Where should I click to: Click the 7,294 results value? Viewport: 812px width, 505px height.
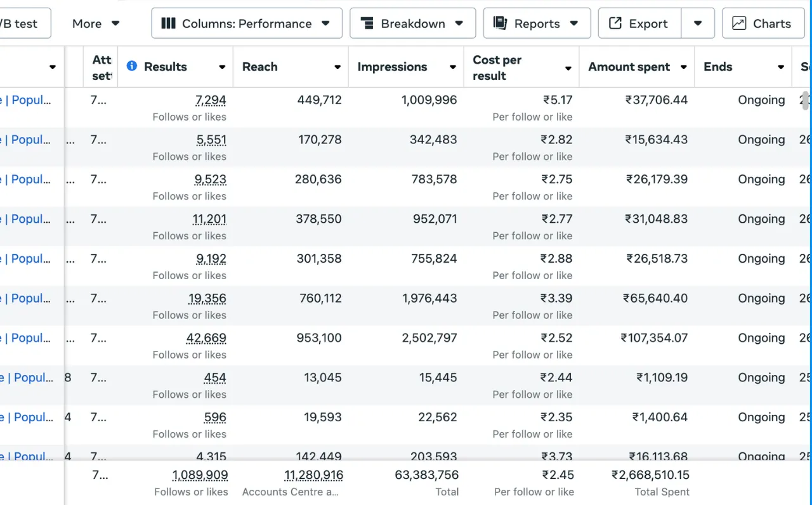tap(211, 100)
